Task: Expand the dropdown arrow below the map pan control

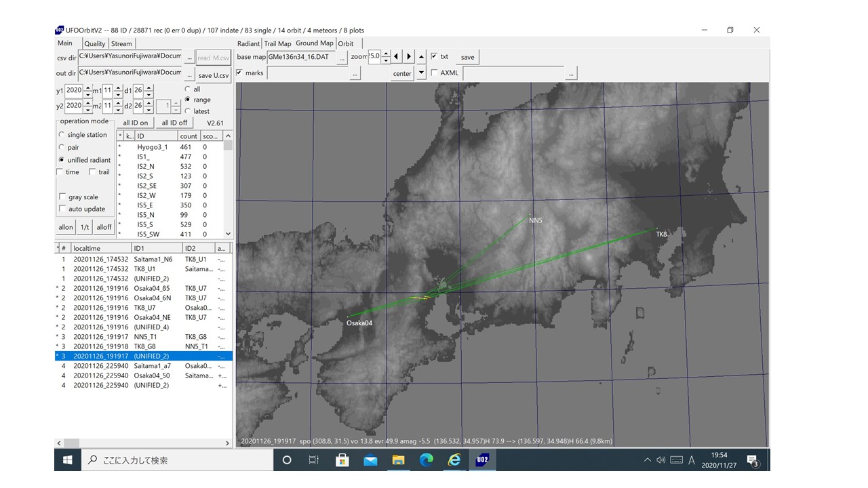Action: pos(422,73)
